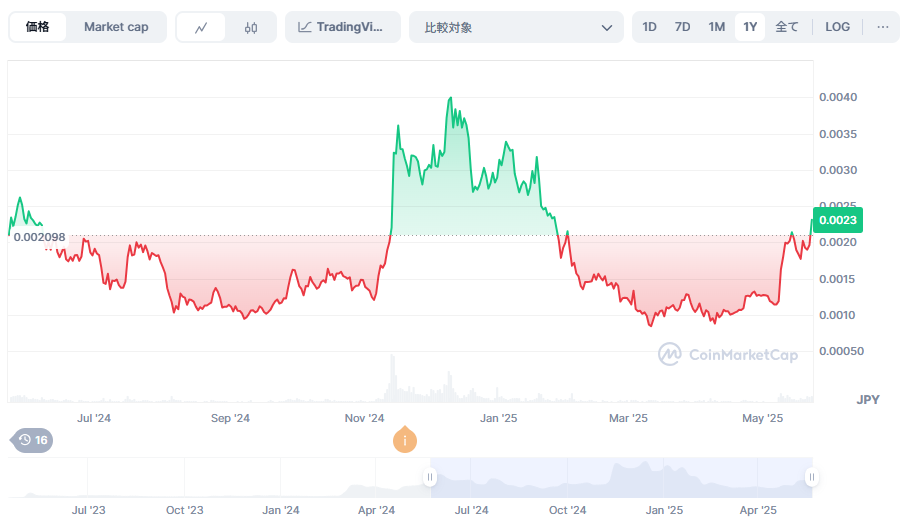Open the more options ellipsis menu

coord(882,27)
